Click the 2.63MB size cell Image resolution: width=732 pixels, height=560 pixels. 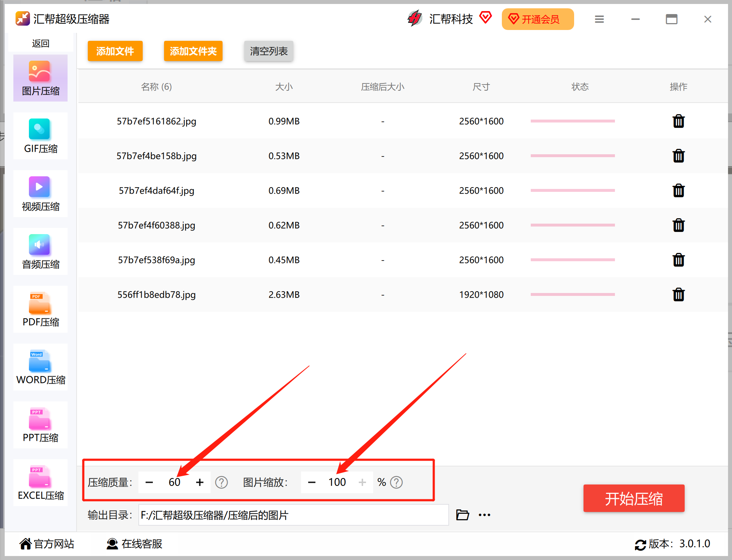pos(284,294)
